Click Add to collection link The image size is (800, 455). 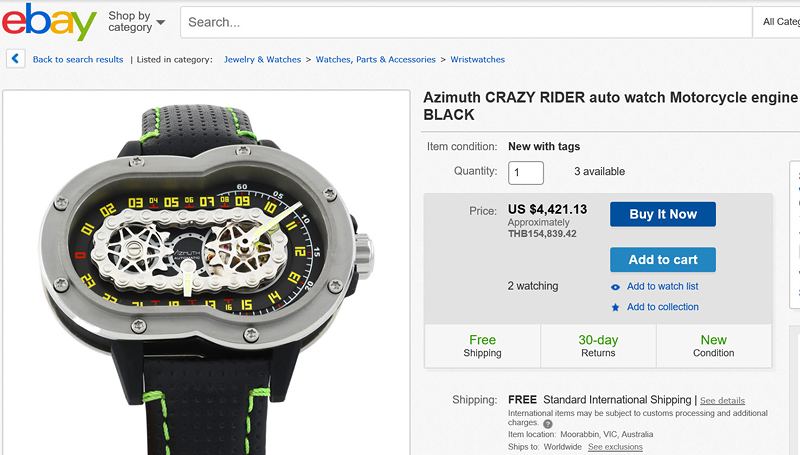pos(662,307)
